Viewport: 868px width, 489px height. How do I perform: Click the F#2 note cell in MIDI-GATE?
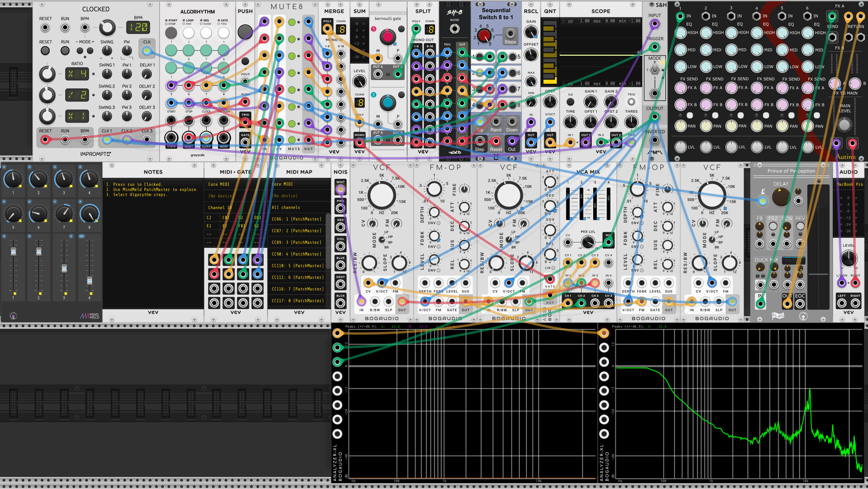coord(244,226)
